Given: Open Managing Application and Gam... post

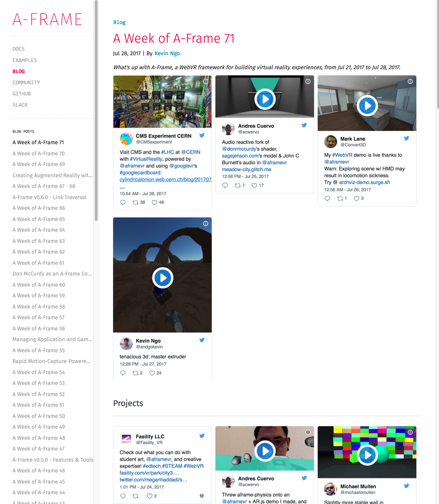Looking at the screenshot, I should pyautogui.click(x=52, y=339).
